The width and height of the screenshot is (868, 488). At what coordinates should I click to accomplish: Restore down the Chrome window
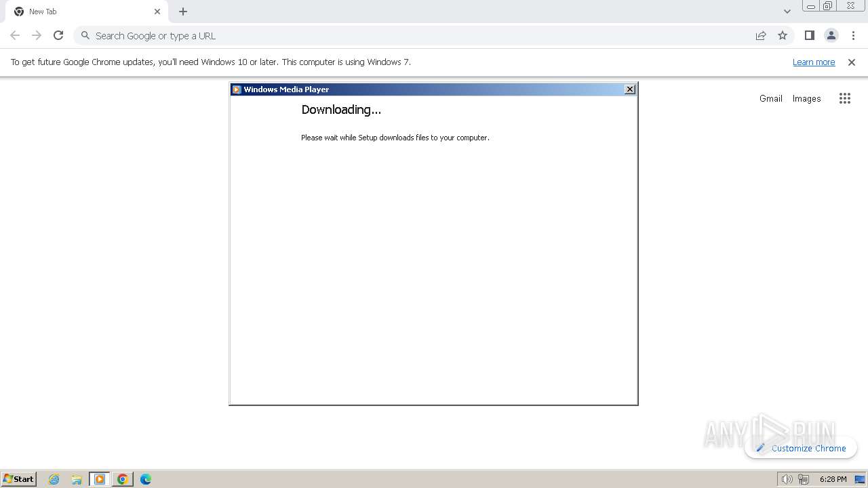click(828, 6)
